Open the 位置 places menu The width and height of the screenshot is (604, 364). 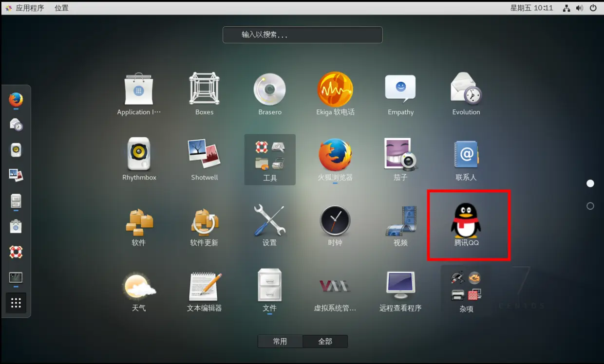[61, 8]
